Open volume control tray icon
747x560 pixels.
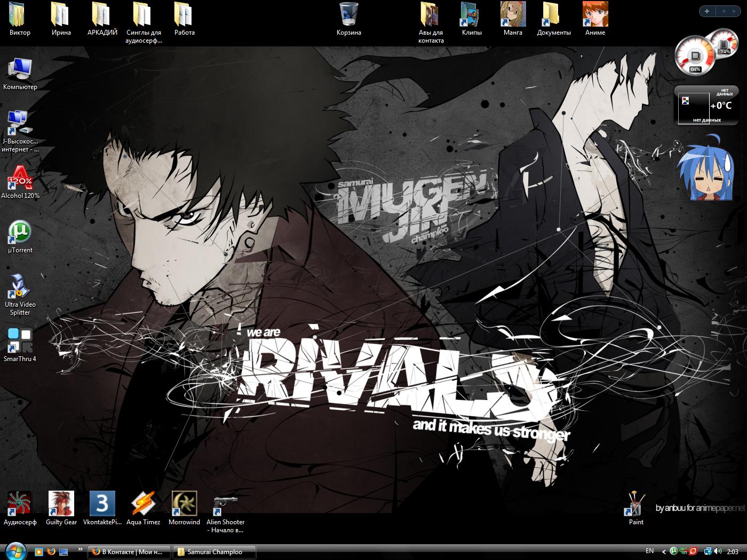[x=718, y=551]
